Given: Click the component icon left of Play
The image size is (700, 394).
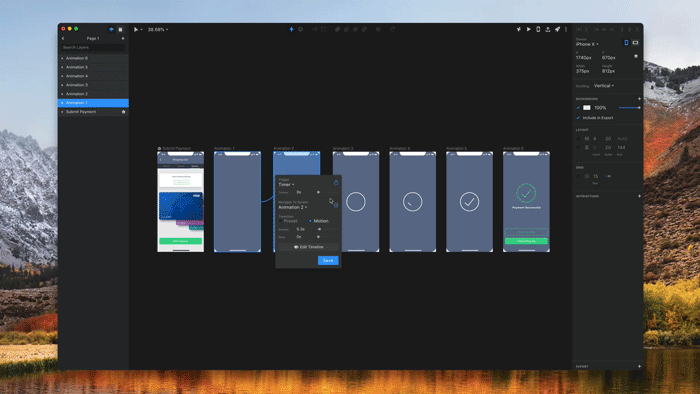Looking at the screenshot, I should (519, 29).
